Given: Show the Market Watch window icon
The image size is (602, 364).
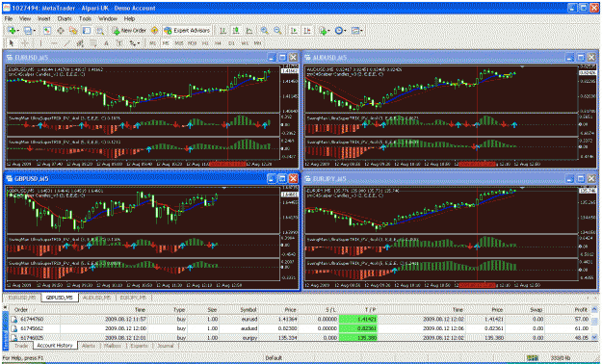Looking at the screenshot, I should coord(47,31).
